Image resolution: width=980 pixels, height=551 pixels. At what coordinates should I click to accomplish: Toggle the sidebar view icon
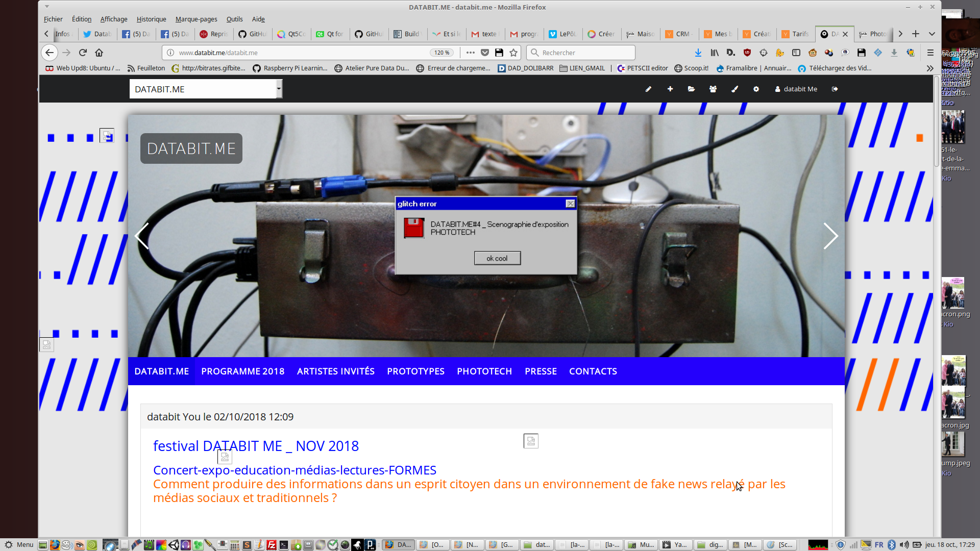point(796,53)
